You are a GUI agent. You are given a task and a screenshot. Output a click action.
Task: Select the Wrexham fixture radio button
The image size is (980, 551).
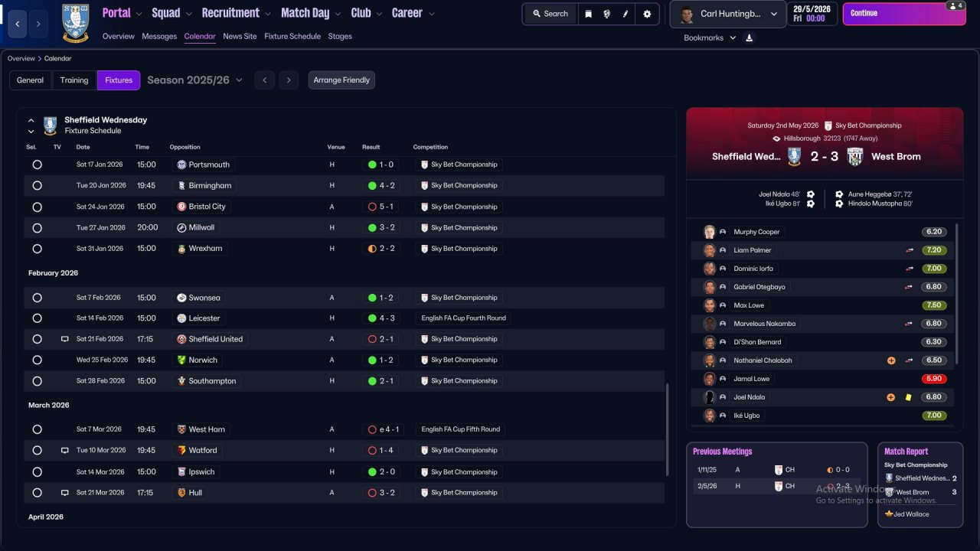(x=37, y=249)
